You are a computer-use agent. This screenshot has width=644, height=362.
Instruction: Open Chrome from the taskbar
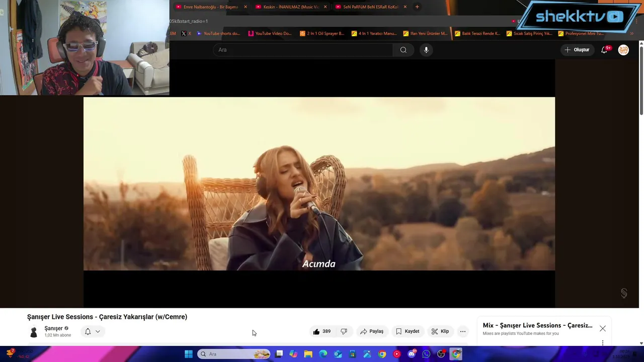coord(382,354)
